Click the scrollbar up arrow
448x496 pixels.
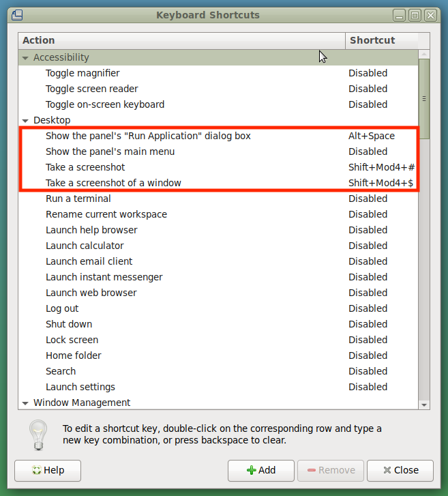coord(424,55)
